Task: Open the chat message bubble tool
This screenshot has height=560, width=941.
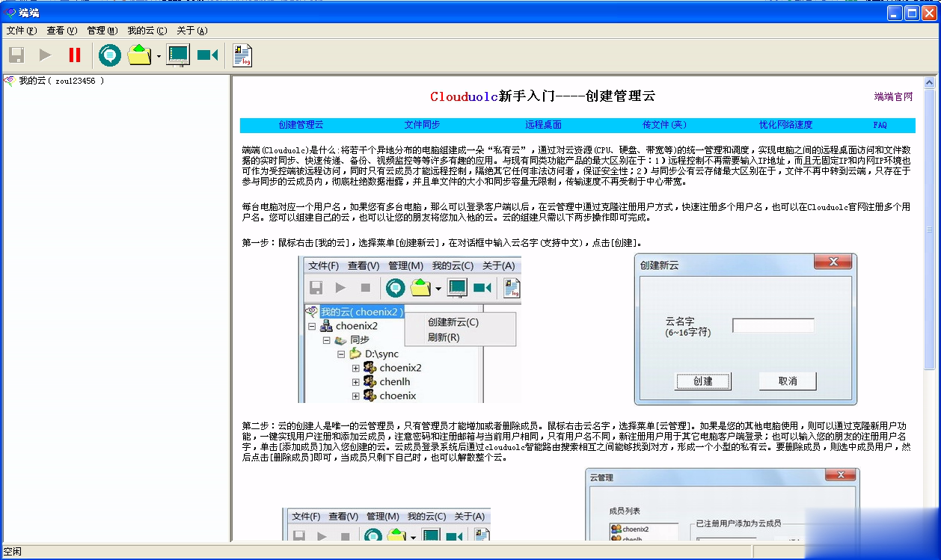Action: pos(110,55)
